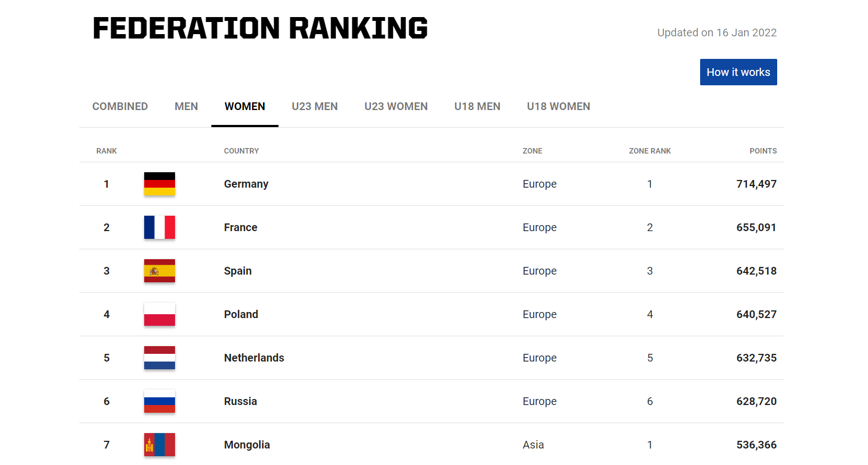Click the RANK column header

pyautogui.click(x=106, y=151)
